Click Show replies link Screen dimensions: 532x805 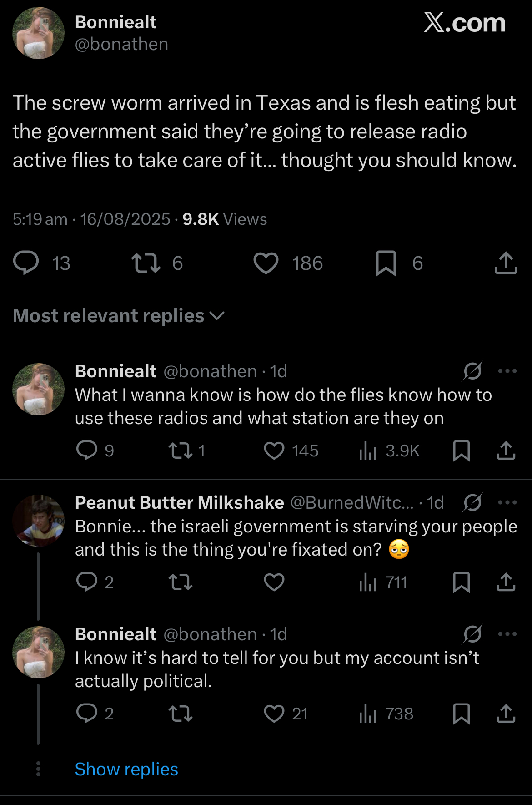(126, 769)
